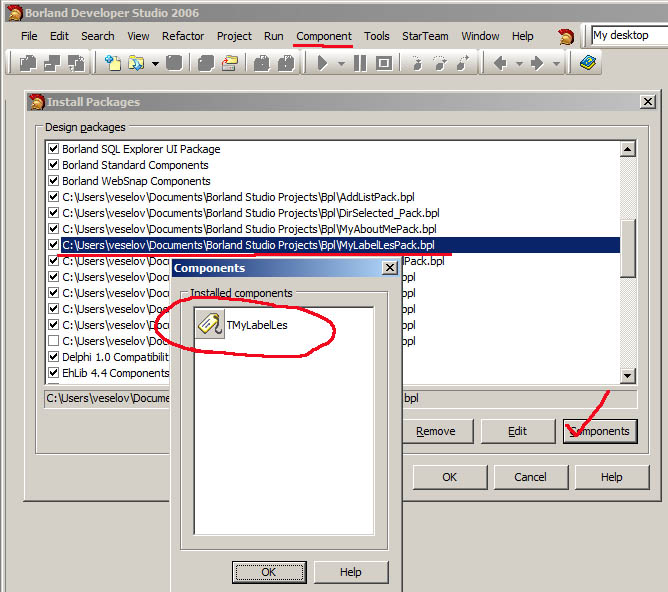Click the Toggle Form/Unit toolbar icon

click(52, 63)
